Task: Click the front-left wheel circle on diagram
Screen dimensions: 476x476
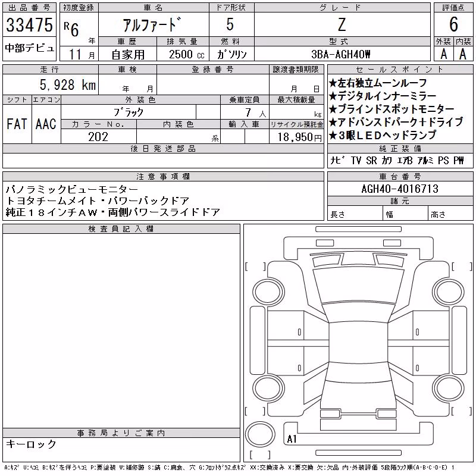Action: (269, 292)
